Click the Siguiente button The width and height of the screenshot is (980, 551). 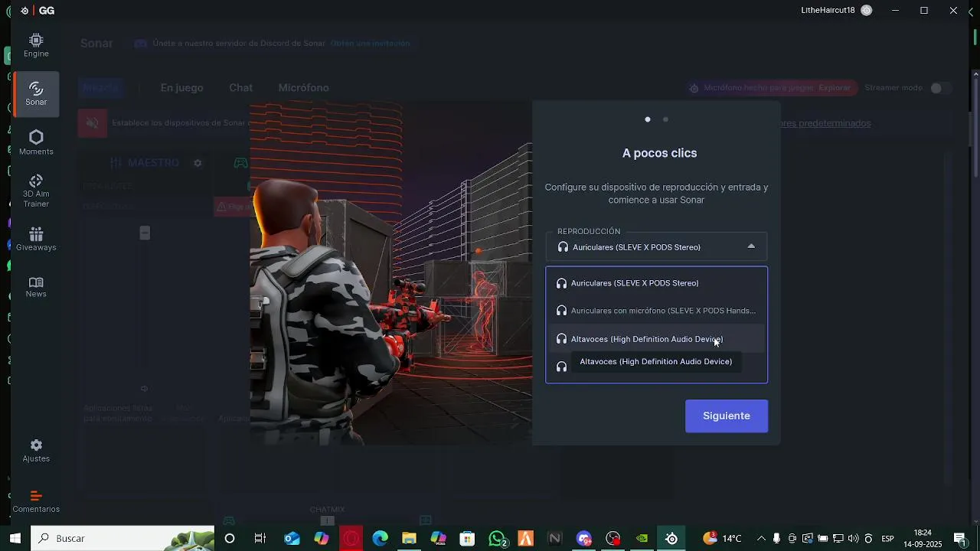[727, 416]
